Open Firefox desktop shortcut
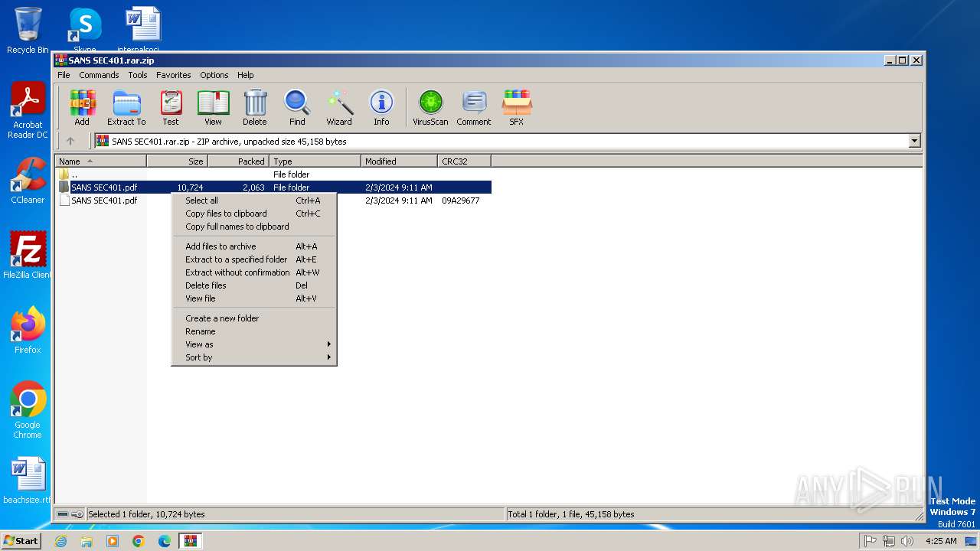Viewport: 980px width, 551px height. (x=28, y=331)
